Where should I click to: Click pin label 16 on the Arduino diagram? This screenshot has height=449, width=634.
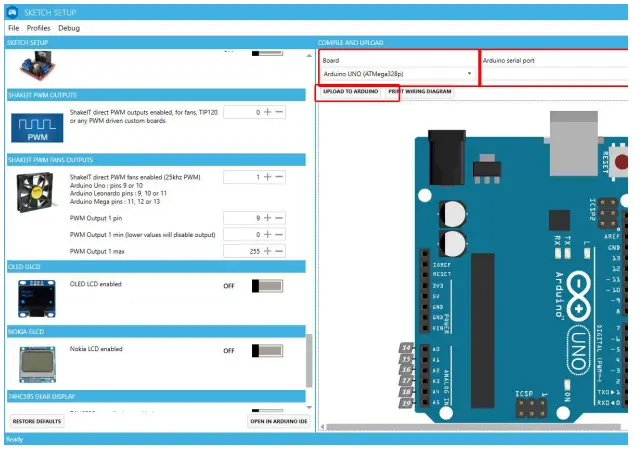[x=406, y=370]
